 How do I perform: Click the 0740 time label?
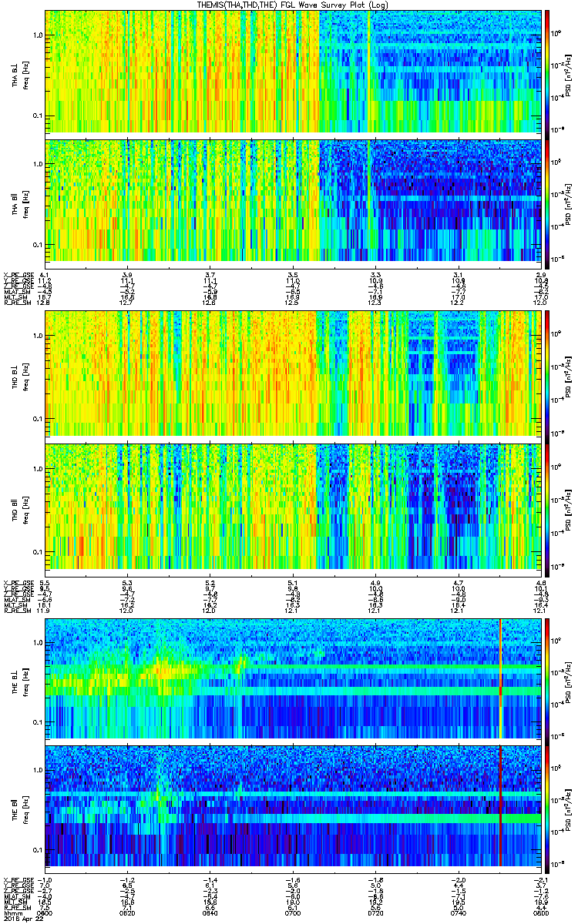point(459,912)
